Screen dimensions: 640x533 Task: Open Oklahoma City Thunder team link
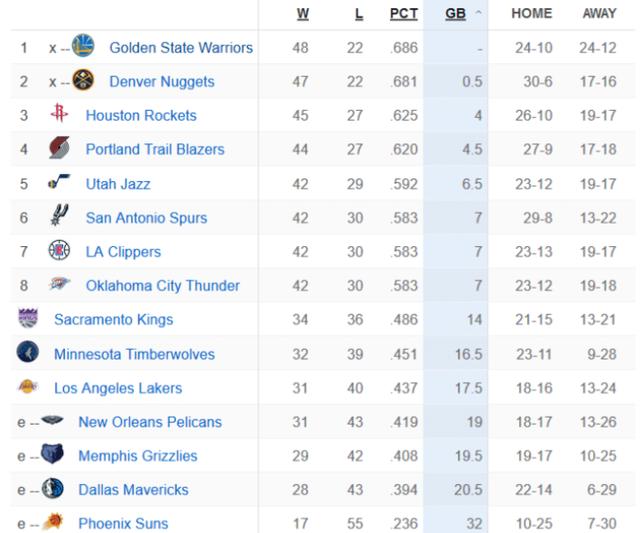pos(163,286)
